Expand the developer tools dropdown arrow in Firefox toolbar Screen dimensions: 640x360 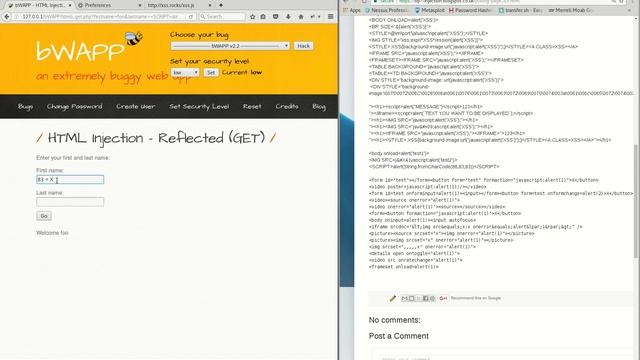click(319, 17)
